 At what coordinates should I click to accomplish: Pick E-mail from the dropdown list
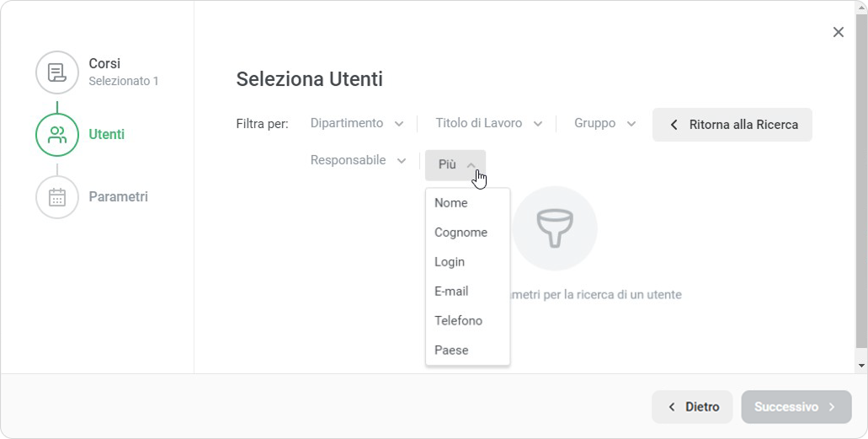(451, 292)
